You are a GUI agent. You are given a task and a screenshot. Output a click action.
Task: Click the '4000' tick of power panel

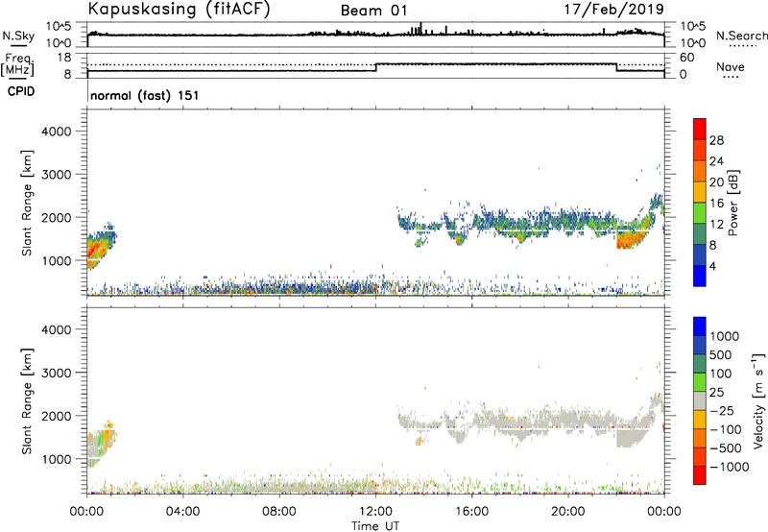point(56,132)
